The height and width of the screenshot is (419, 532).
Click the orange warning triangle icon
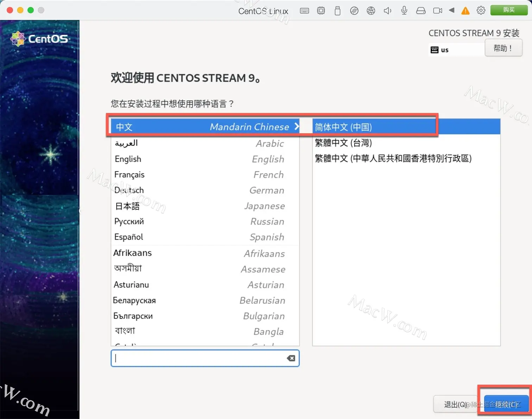tap(465, 11)
